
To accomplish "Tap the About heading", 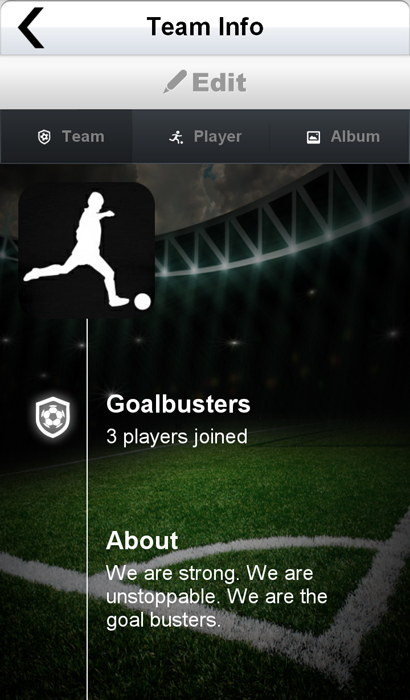I will click(x=142, y=540).
